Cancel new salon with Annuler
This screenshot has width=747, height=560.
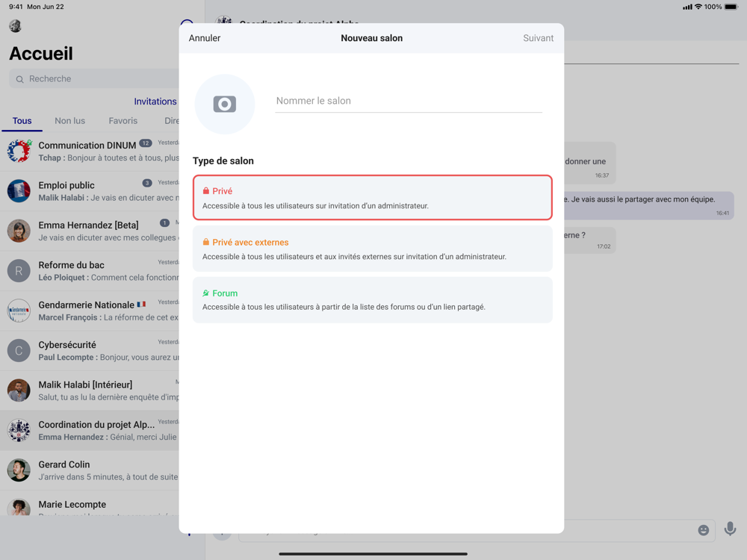(205, 38)
